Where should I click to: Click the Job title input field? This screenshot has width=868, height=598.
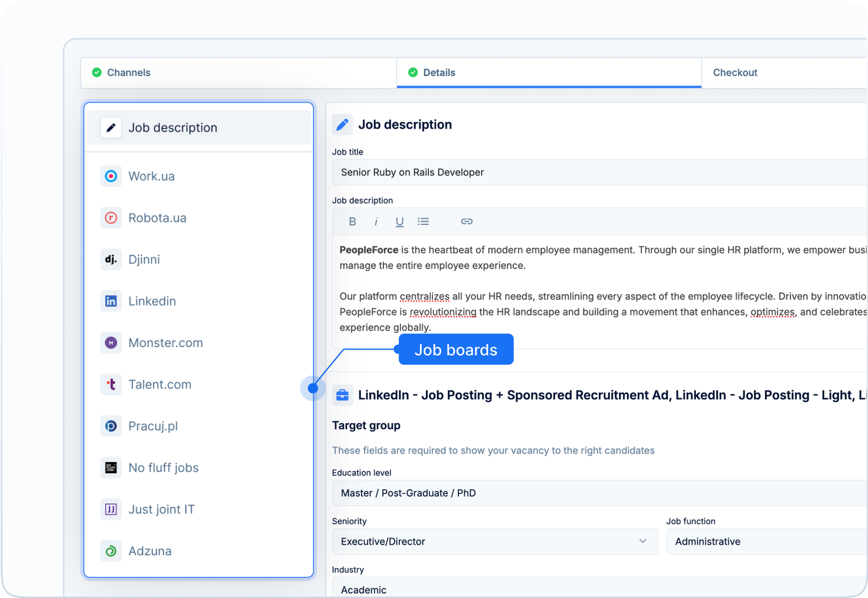pos(600,172)
